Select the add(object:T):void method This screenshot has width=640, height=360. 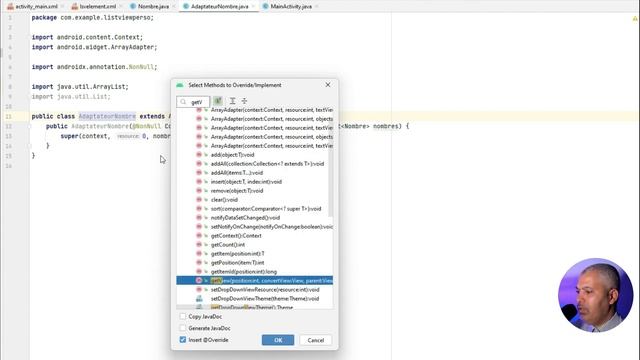coord(255,155)
